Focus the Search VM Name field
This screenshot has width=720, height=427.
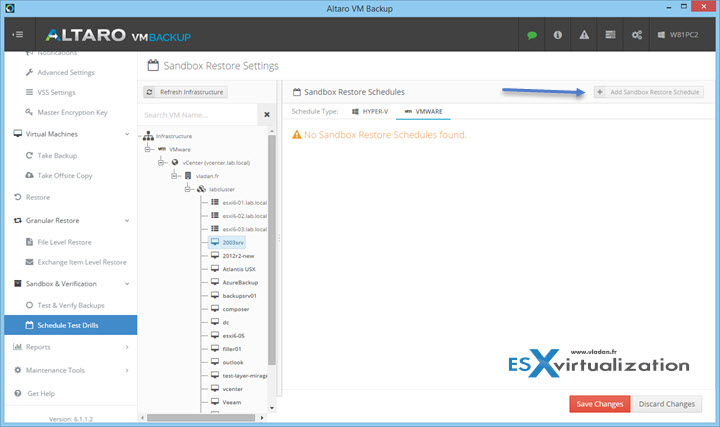197,115
